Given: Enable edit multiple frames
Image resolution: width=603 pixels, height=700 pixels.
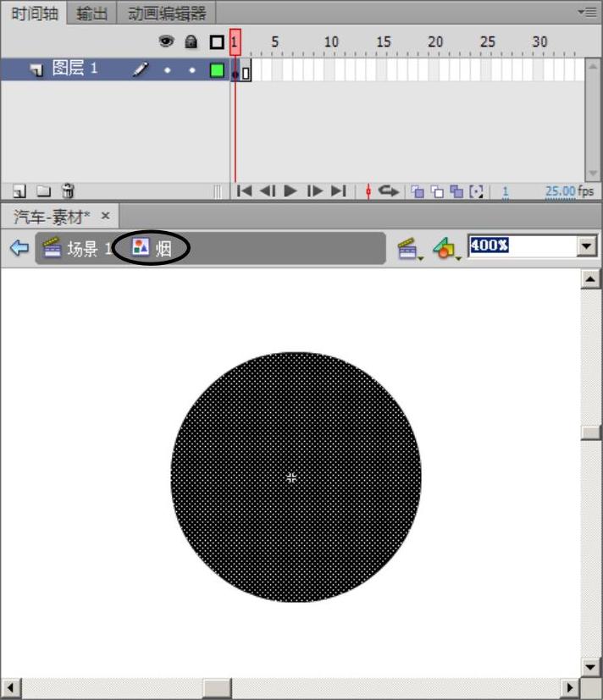Looking at the screenshot, I should click(x=457, y=191).
